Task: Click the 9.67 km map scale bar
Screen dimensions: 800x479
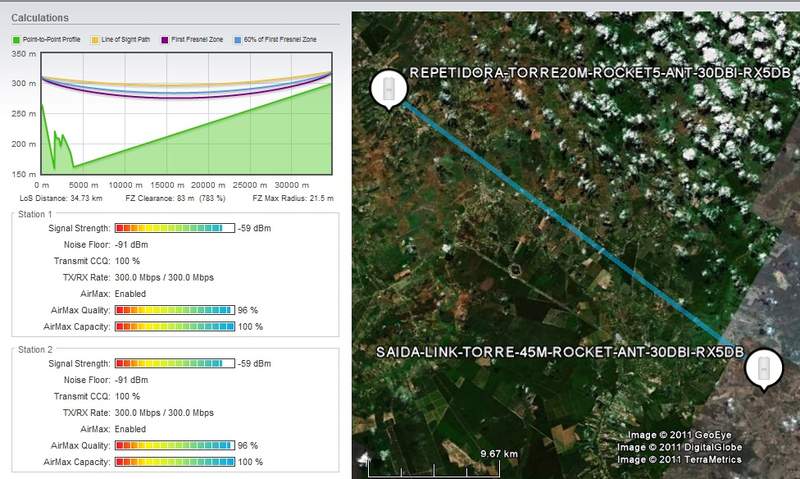Action: (x=434, y=470)
